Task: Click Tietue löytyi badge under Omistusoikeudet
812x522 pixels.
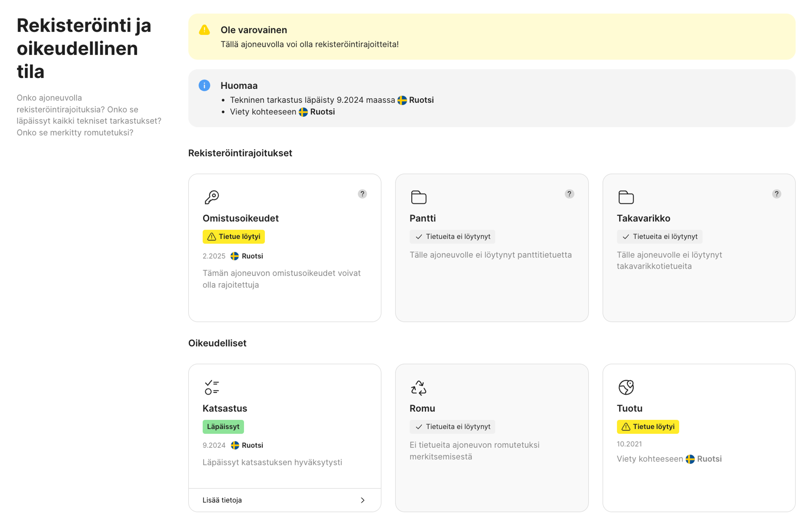Action: click(234, 237)
